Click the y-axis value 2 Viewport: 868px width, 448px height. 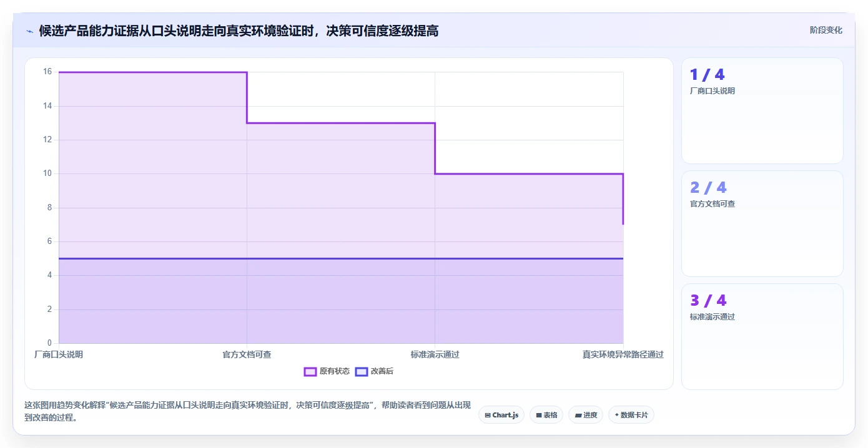point(50,309)
